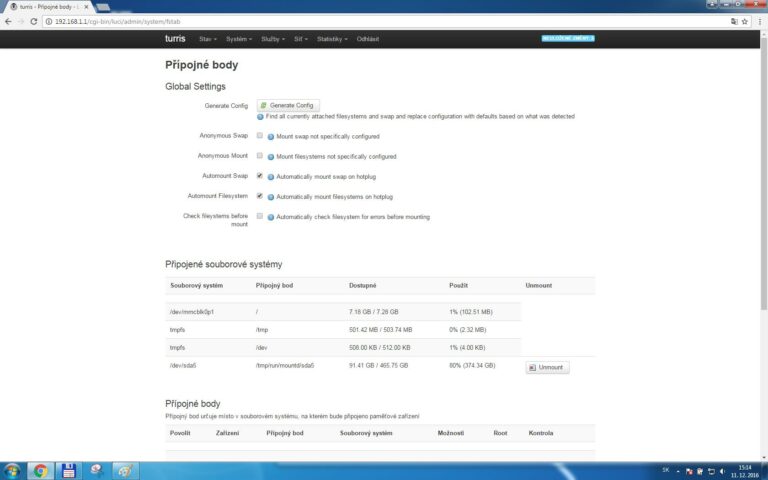Viewport: 768px width, 480px height.
Task: Click the 1% (102.51 MB) usage value
Action: [471, 312]
